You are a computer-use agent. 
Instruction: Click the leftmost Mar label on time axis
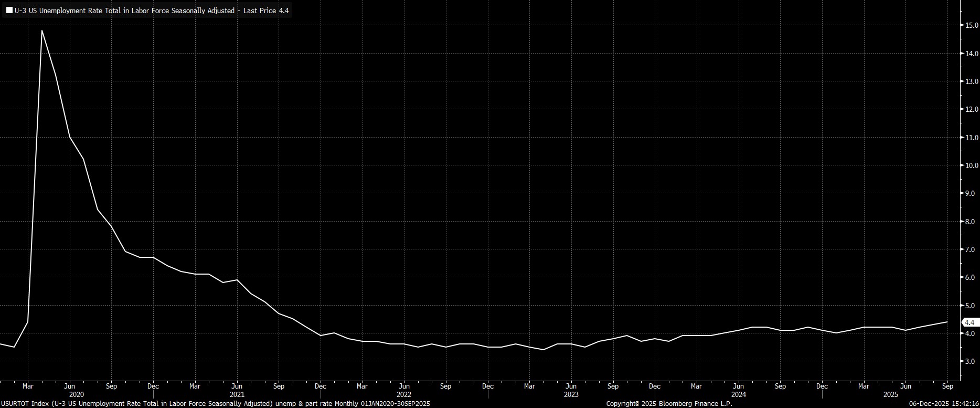28,386
